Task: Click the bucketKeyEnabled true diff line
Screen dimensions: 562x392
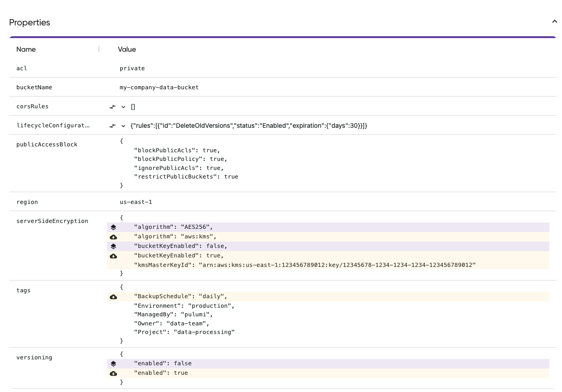Action: [328, 256]
